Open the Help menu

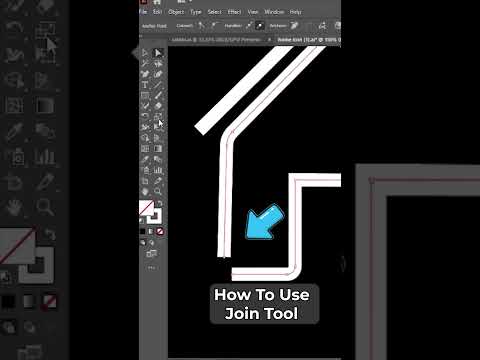tap(295, 12)
